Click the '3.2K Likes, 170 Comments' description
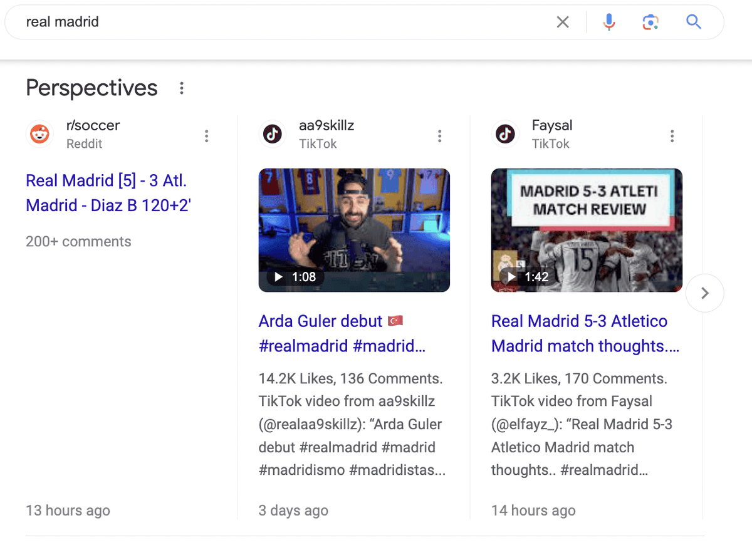Image resolution: width=752 pixels, height=560 pixels. pos(582,424)
